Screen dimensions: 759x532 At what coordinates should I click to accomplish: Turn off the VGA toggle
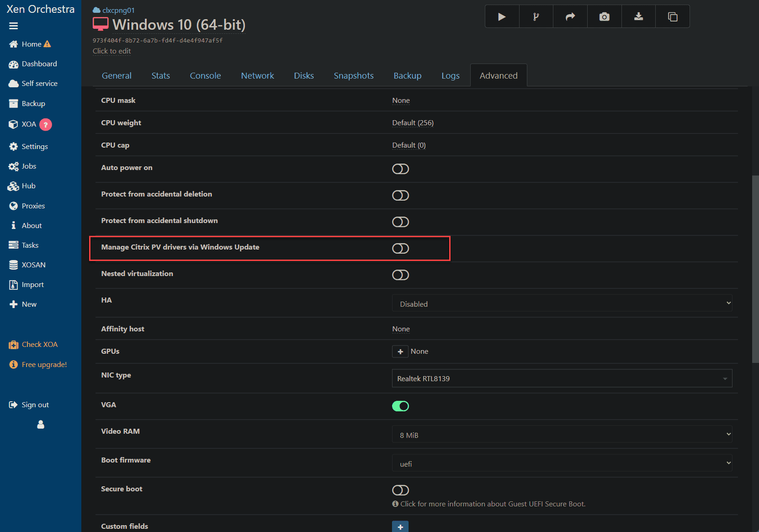400,406
